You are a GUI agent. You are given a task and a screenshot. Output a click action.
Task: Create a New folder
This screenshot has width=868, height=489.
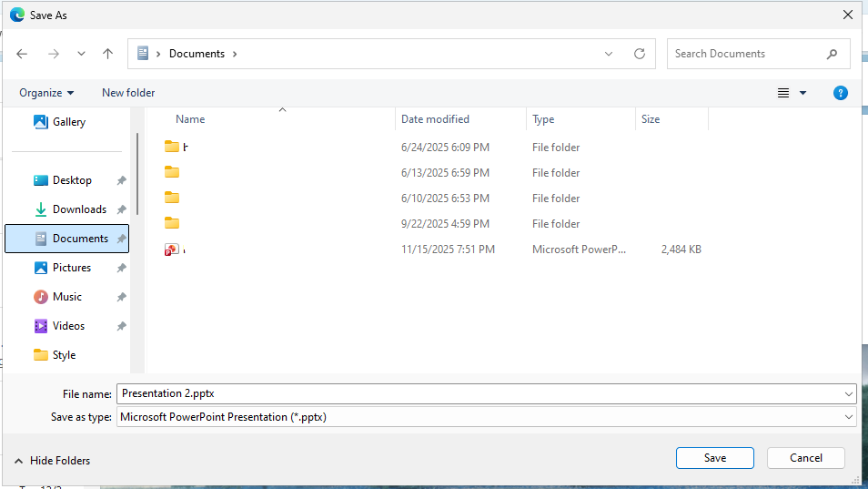point(128,93)
